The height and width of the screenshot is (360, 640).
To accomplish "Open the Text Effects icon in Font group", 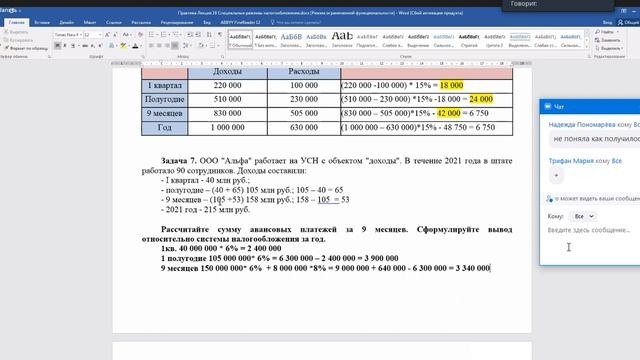I will pos(111,46).
